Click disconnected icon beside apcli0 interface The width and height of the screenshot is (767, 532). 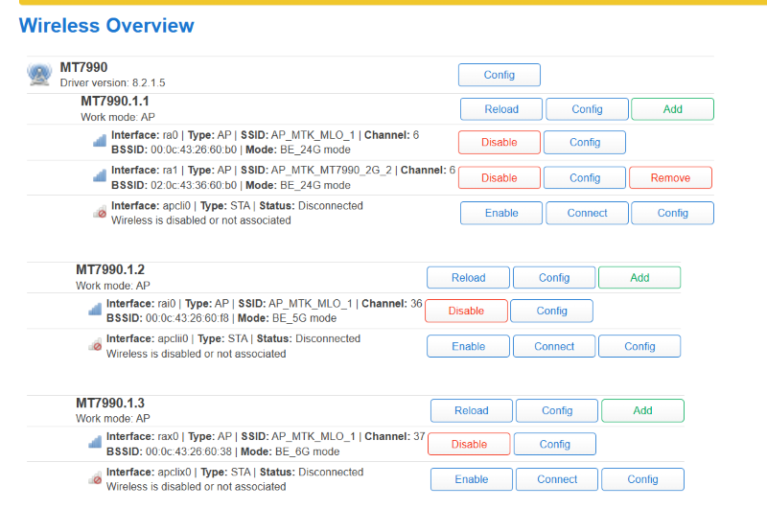click(x=100, y=212)
